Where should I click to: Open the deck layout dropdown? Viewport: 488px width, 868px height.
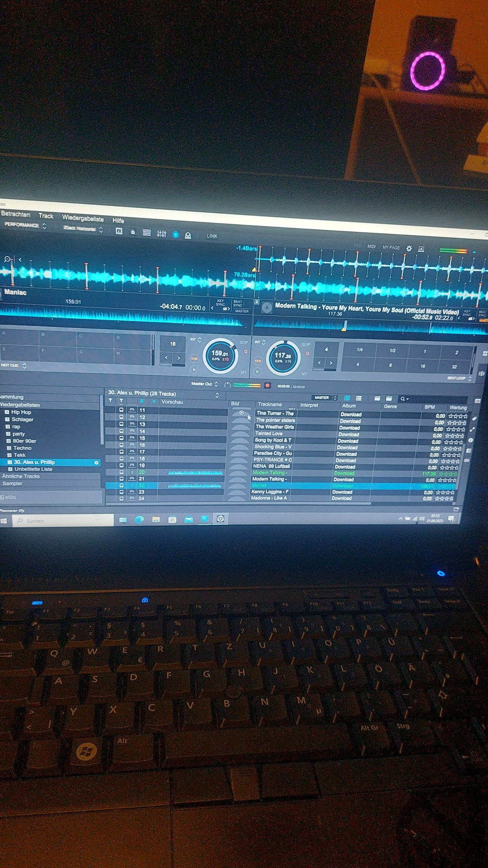(x=83, y=229)
